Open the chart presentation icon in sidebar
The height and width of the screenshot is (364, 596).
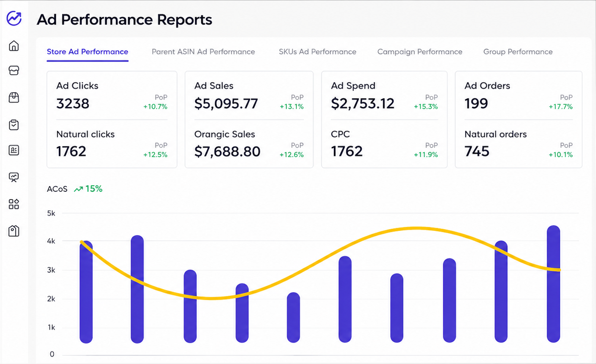coord(14,177)
